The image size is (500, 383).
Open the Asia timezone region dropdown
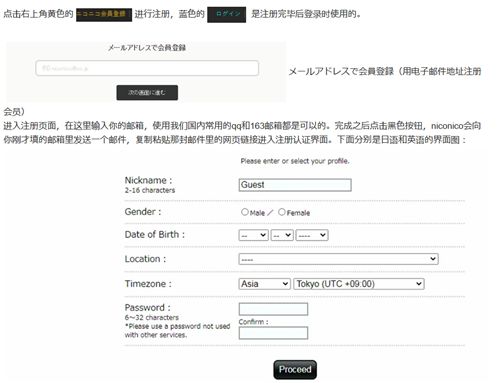pyautogui.click(x=264, y=284)
